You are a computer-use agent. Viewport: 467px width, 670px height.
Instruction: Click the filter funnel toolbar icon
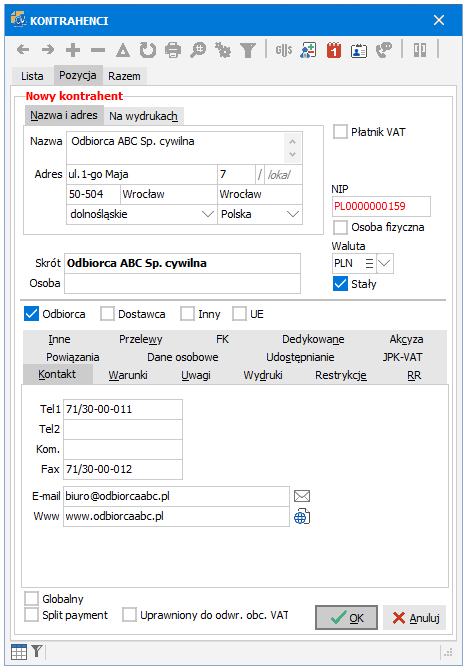[x=248, y=50]
